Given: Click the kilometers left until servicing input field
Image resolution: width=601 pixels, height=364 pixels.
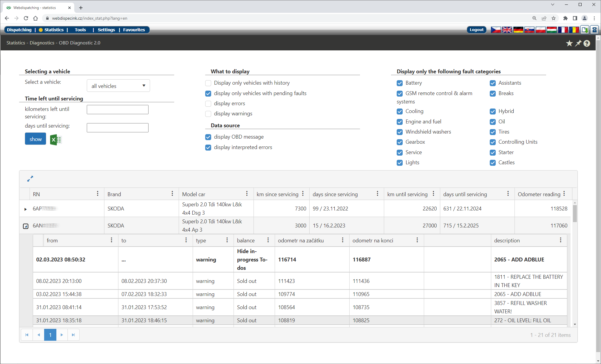Looking at the screenshot, I should [x=117, y=109].
